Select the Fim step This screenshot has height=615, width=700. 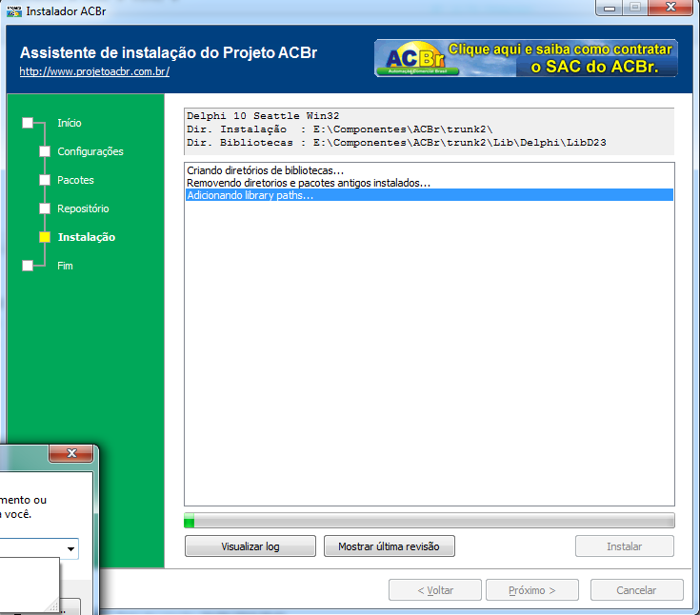click(65, 266)
